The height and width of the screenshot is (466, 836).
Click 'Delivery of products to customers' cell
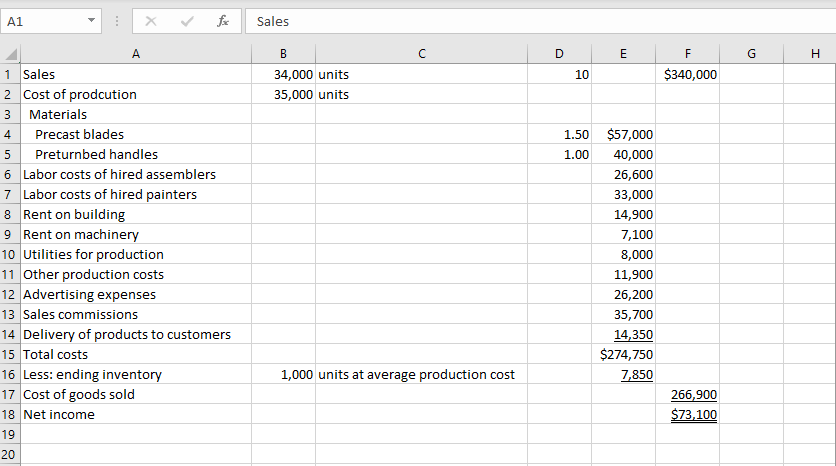pos(136,334)
